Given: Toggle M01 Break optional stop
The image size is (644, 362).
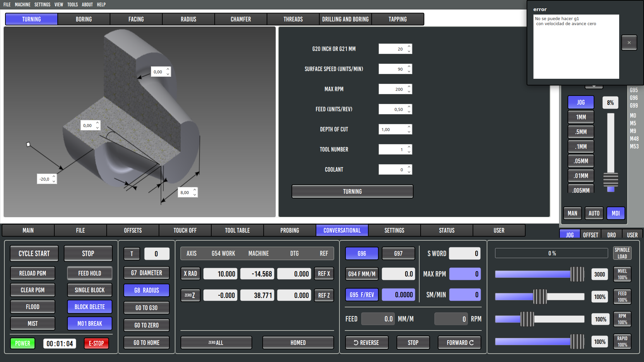Looking at the screenshot, I should pos(90,323).
